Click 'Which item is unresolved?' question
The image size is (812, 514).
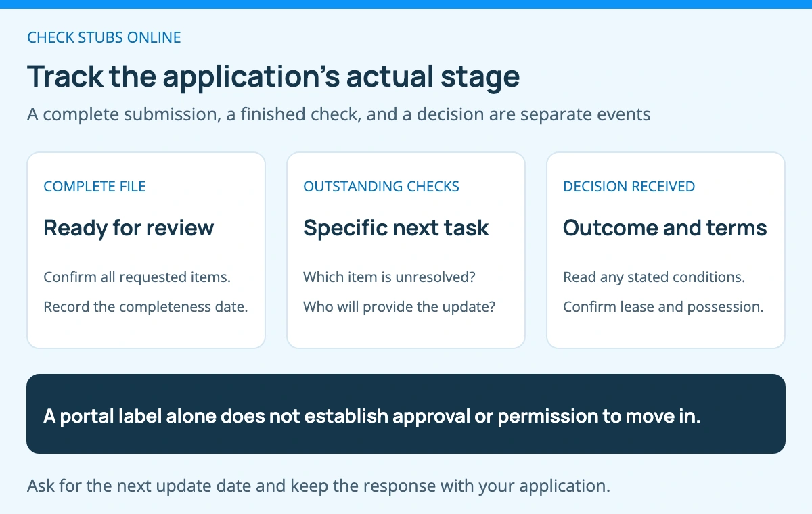[390, 277]
